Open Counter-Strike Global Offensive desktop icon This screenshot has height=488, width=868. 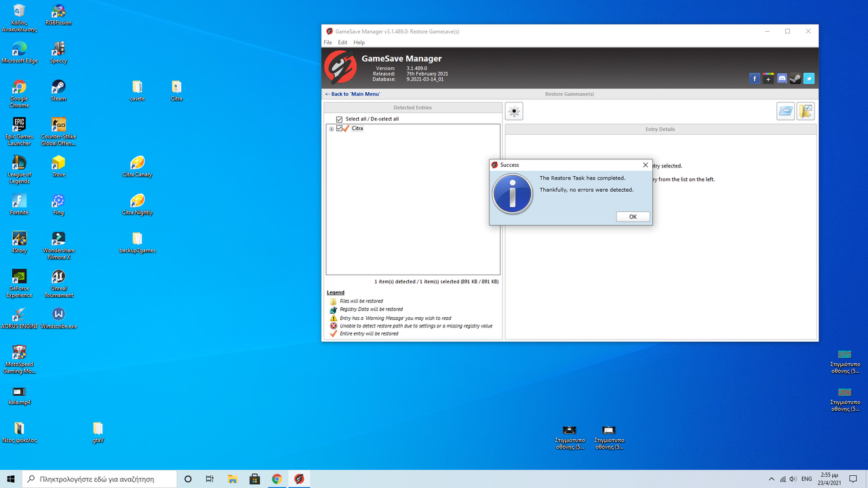point(58,131)
